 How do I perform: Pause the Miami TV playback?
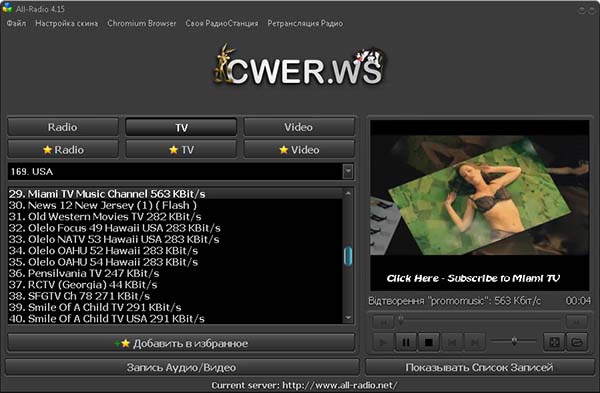(406, 342)
